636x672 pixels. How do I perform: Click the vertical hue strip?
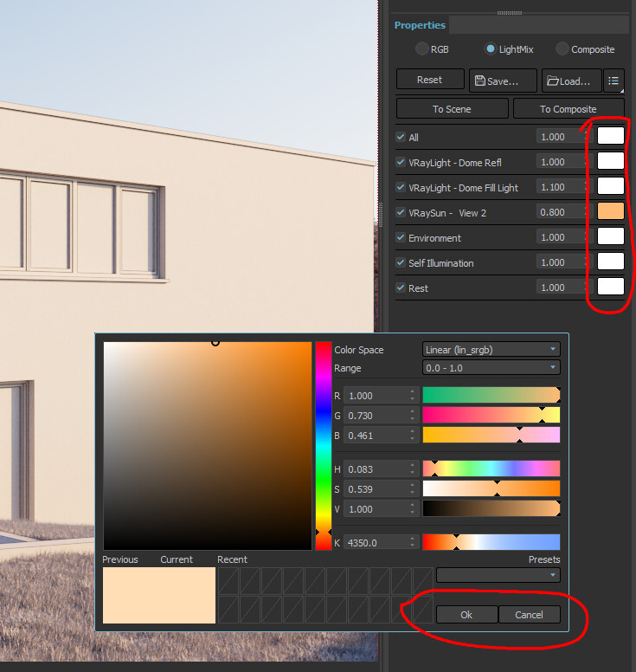point(324,446)
